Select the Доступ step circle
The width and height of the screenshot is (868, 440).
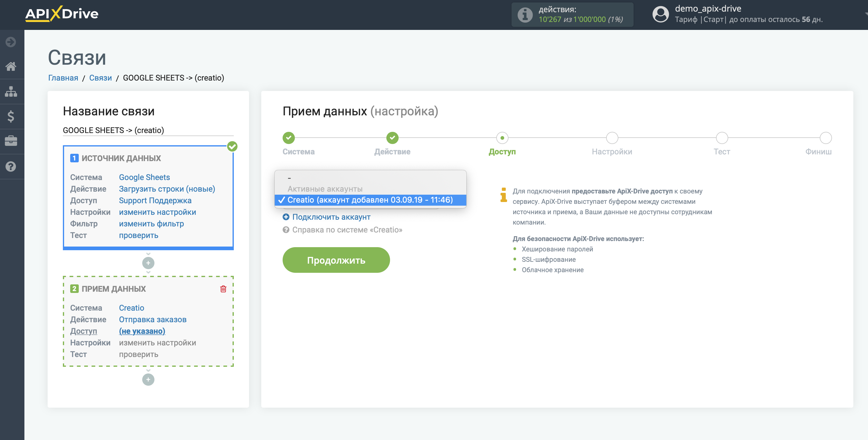click(x=502, y=138)
